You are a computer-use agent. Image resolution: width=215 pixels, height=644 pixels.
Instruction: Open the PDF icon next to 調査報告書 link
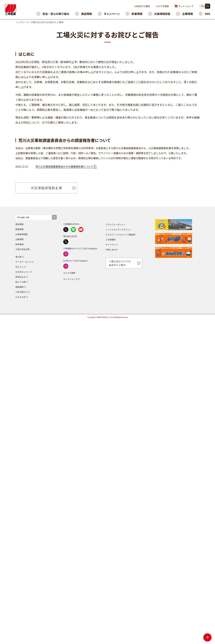tap(95, 167)
